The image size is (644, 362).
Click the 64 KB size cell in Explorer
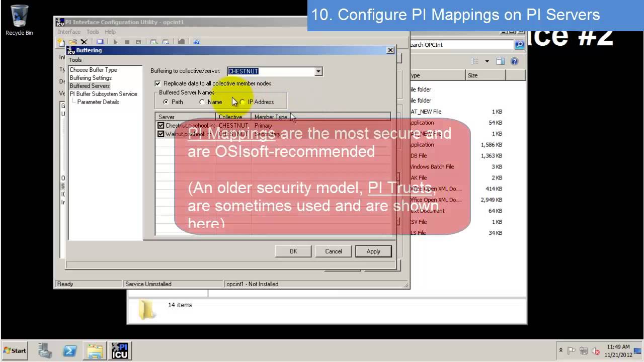(496, 211)
